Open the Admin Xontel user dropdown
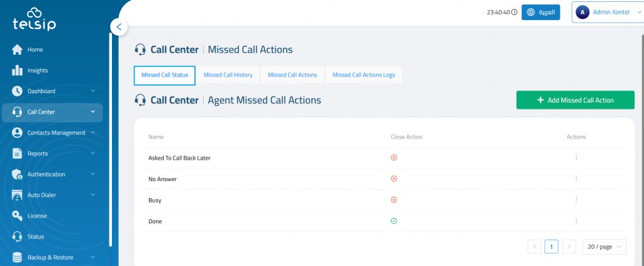The width and height of the screenshot is (644, 266). 607,12
